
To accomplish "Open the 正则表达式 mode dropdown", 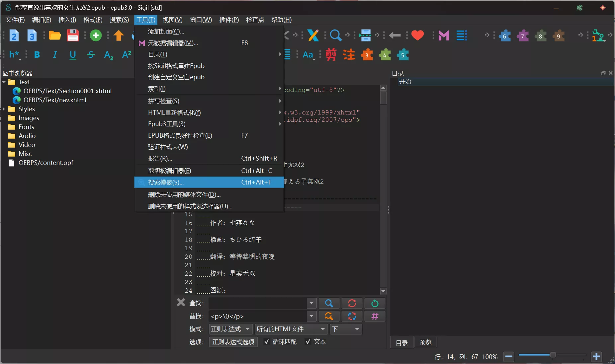I will click(230, 329).
